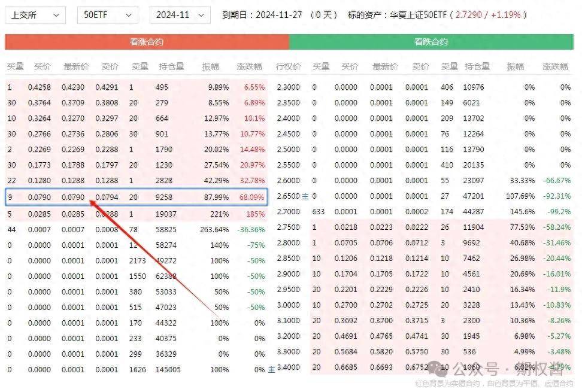
Task: Select strike price 2.9000
Action: click(289, 274)
